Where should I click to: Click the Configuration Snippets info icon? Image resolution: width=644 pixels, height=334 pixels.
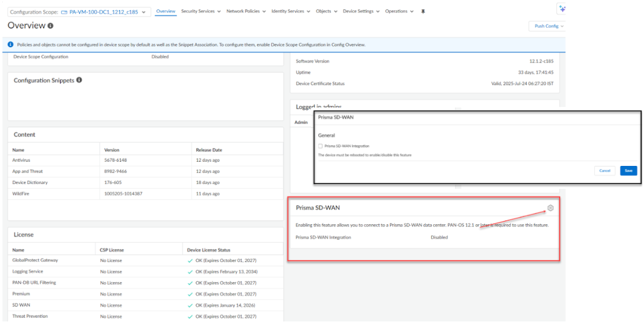[79, 80]
